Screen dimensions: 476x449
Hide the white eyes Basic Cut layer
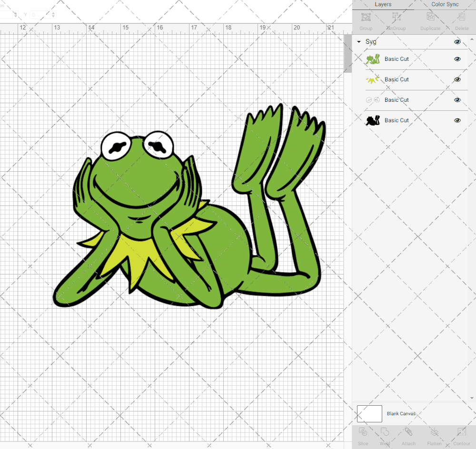pos(457,100)
